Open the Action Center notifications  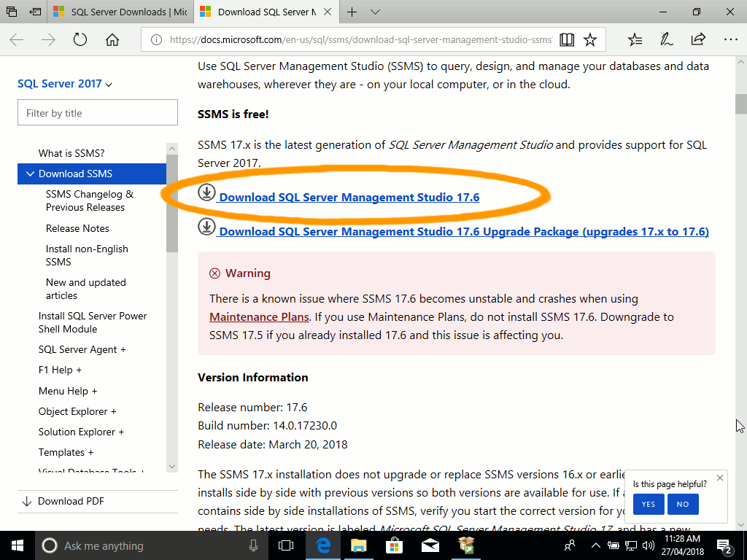(724, 546)
